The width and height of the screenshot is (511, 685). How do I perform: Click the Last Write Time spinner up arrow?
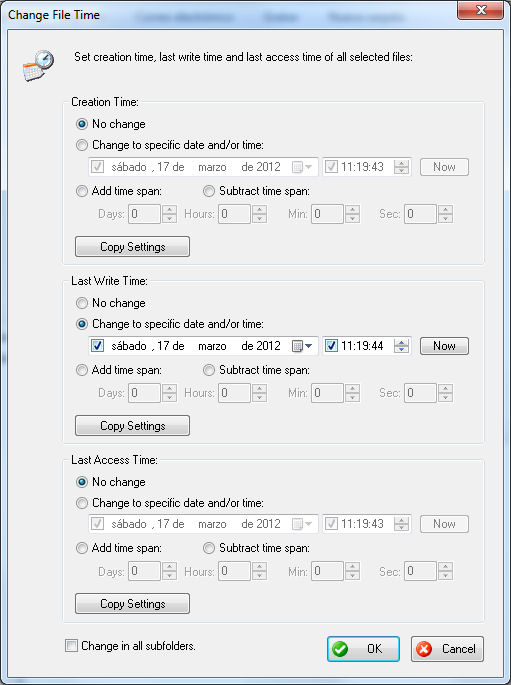pyautogui.click(x=401, y=342)
